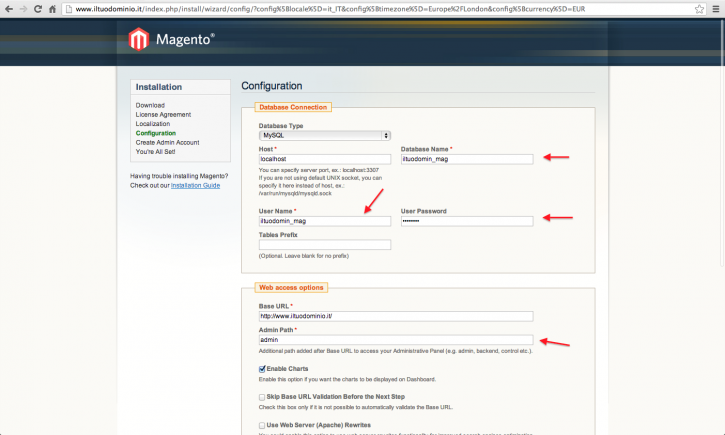Select Configuration step in sidebar
The image size is (725, 435).
click(x=156, y=133)
